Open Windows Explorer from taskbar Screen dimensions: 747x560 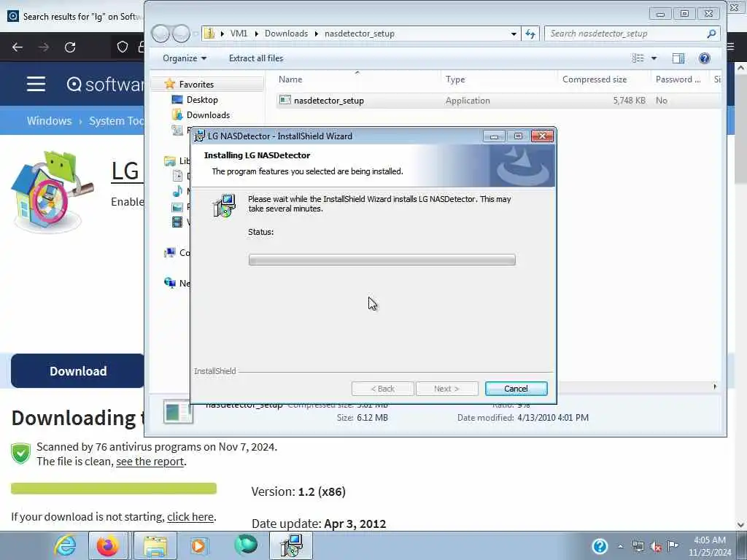155,545
